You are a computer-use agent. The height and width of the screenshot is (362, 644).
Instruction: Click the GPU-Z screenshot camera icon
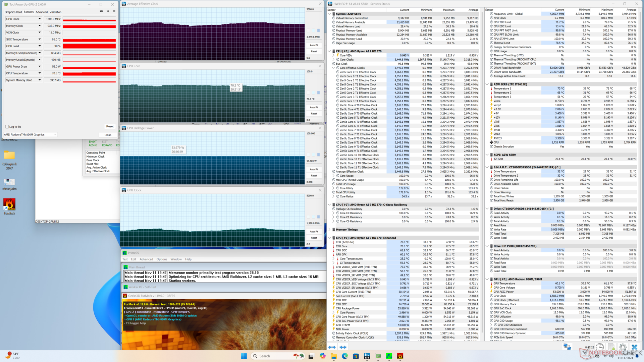coord(101,11)
